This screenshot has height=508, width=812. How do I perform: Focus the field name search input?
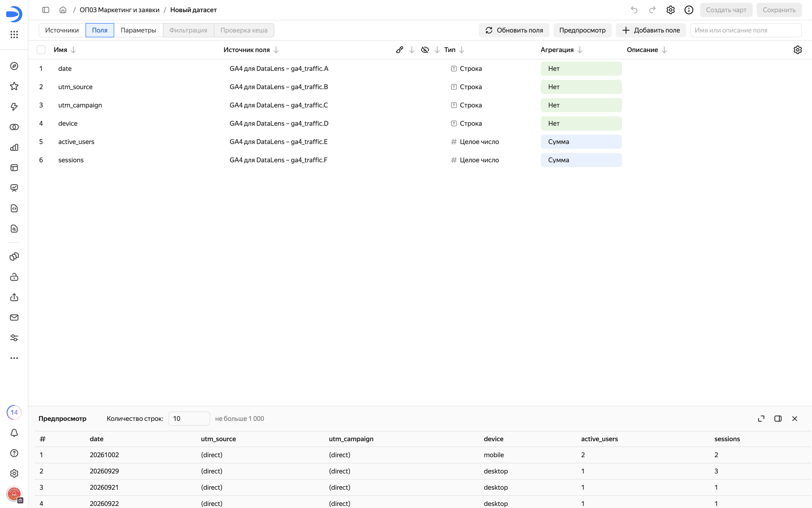coord(746,30)
